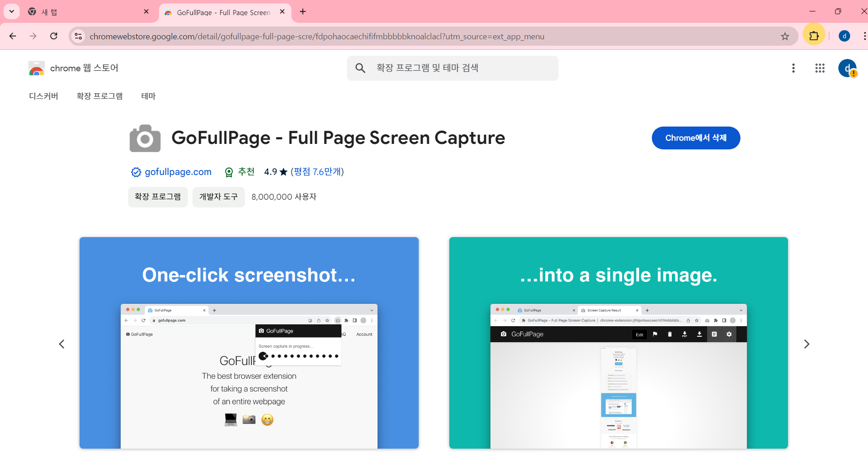Image resolution: width=868 pixels, height=466 pixels.
Task: Close the 새 탭 tab
Action: [146, 12]
